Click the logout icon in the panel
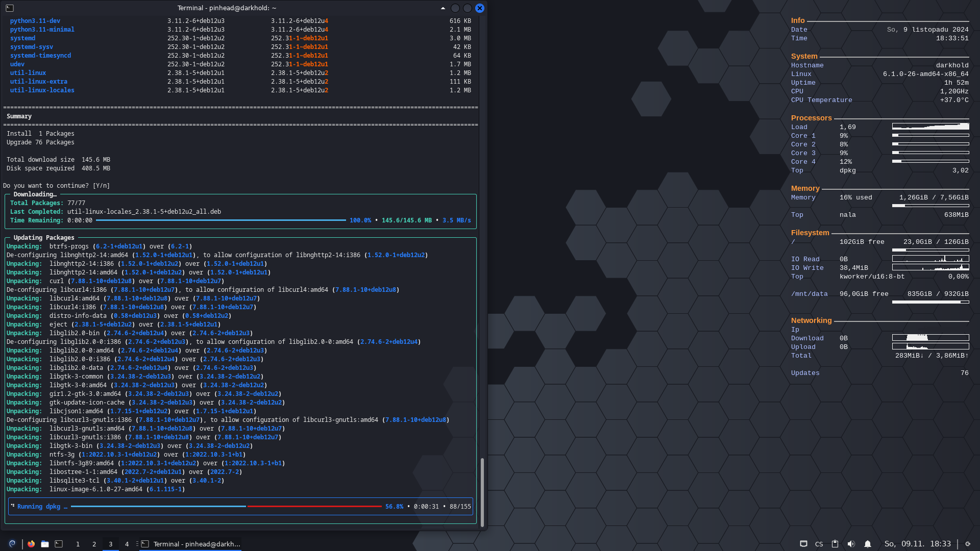The width and height of the screenshot is (980, 551). [x=968, y=544]
